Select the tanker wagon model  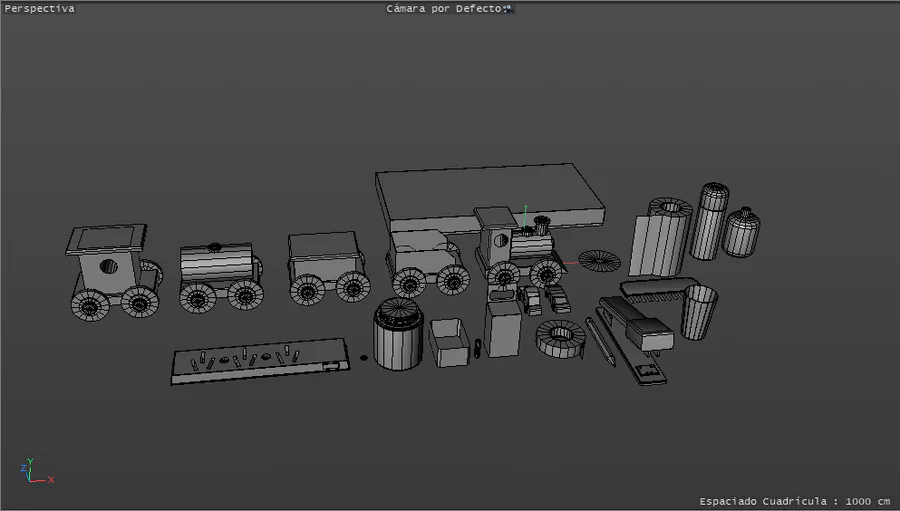click(220, 277)
